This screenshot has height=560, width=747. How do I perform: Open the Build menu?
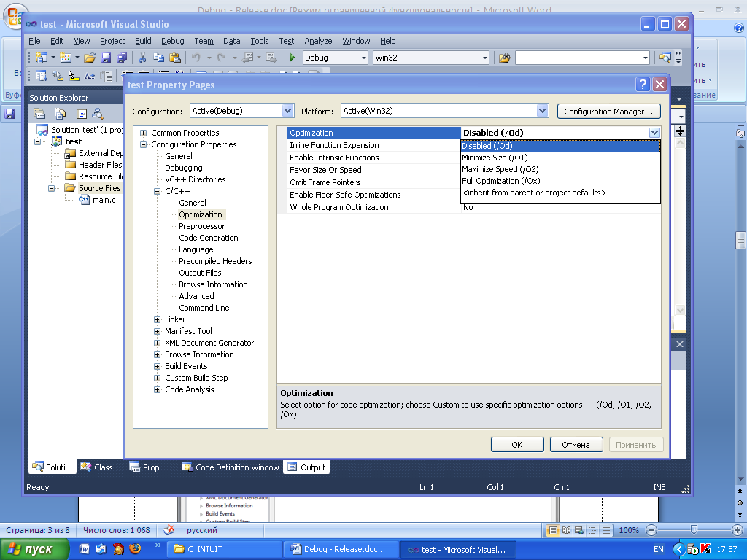pyautogui.click(x=143, y=41)
